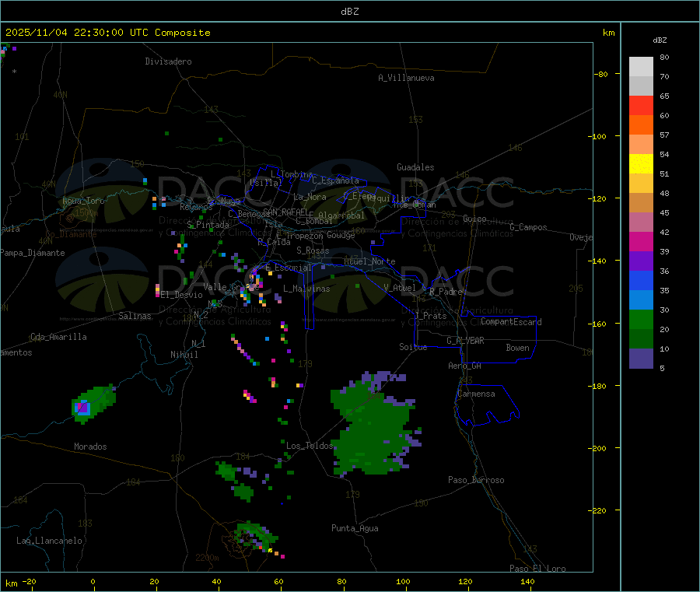Viewport: 700px width, 592px height.
Task: Click the 39 dBZ magenta legend swatch
Action: (641, 241)
